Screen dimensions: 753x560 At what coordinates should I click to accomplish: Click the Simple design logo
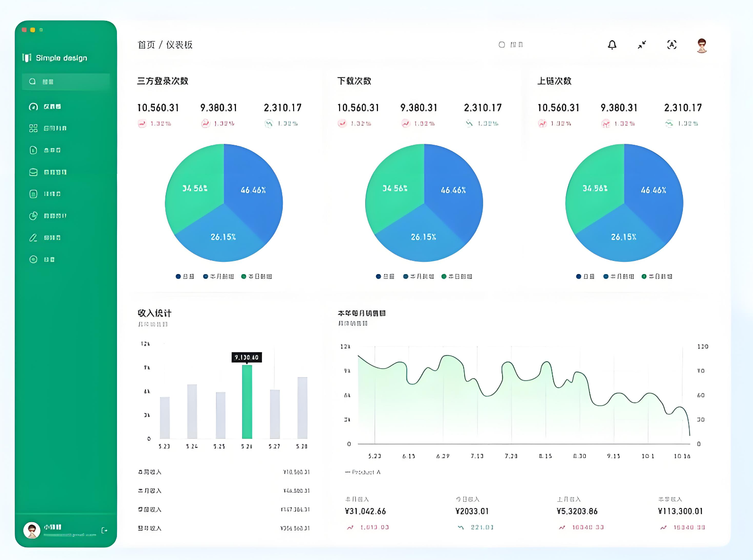(x=54, y=58)
